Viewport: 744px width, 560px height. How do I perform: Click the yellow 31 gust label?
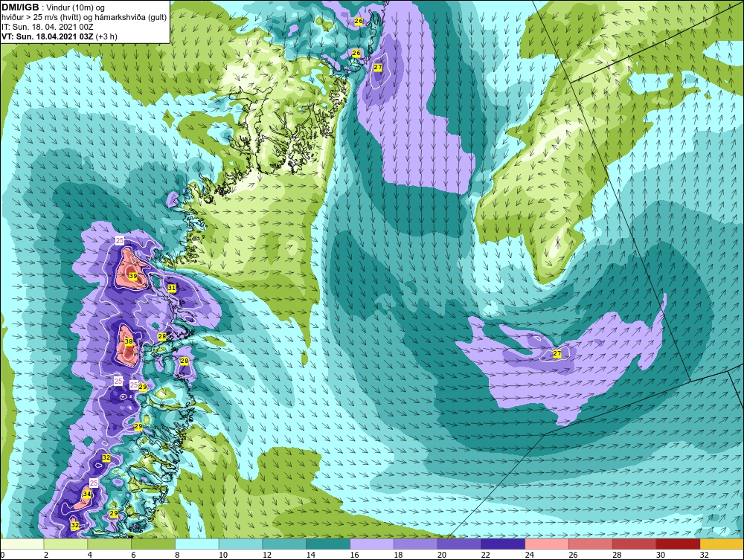(x=172, y=288)
